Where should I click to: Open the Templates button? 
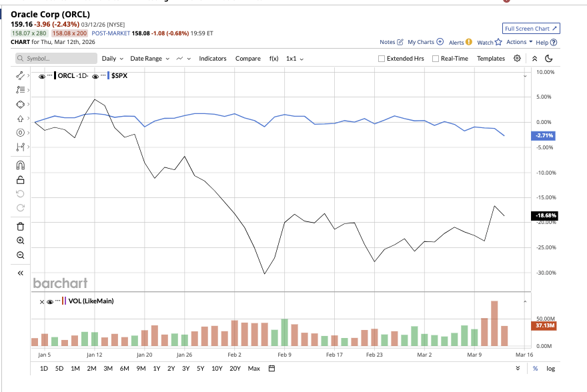point(491,59)
